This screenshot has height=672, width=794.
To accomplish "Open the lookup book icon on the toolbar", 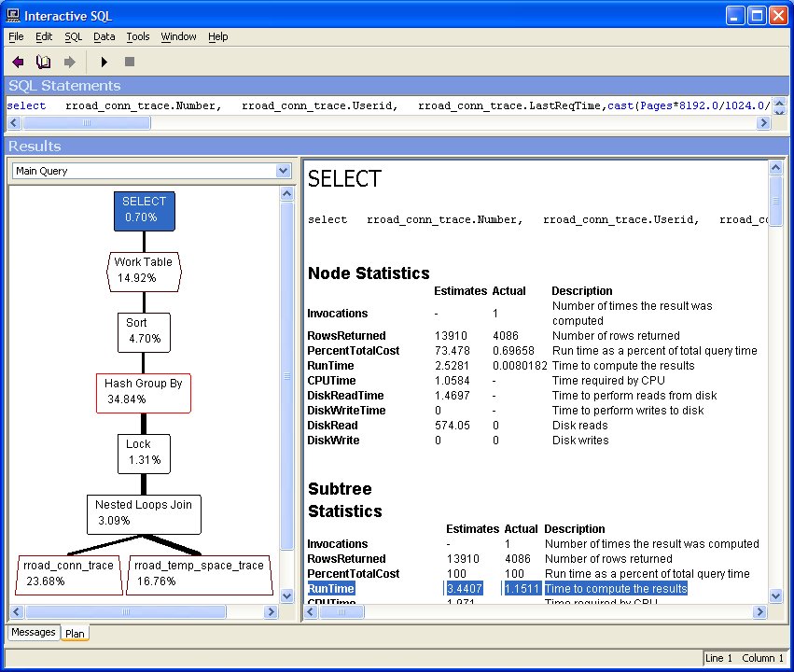I will [x=43, y=60].
